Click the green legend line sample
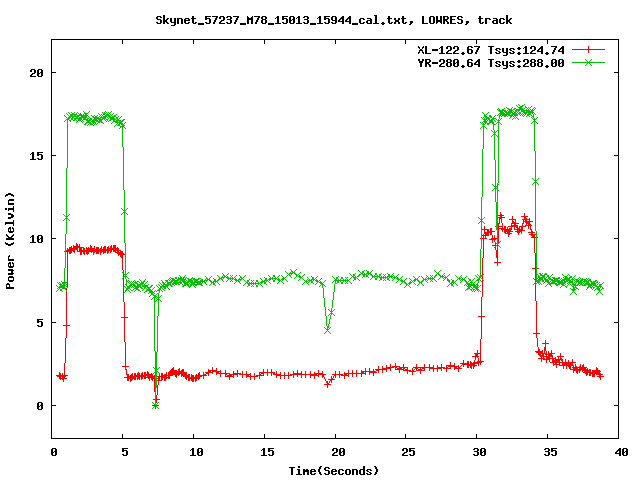 pos(588,62)
